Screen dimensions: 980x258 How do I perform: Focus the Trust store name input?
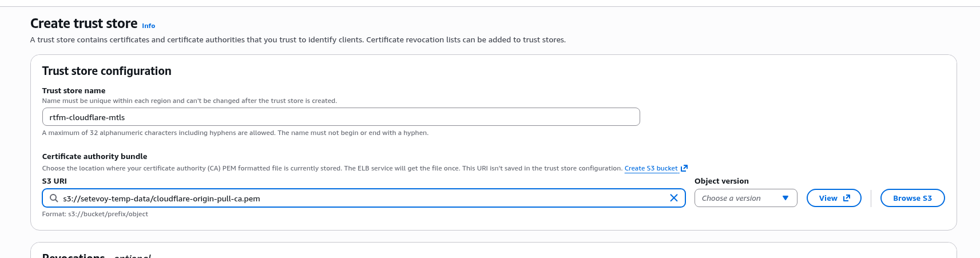(340, 117)
